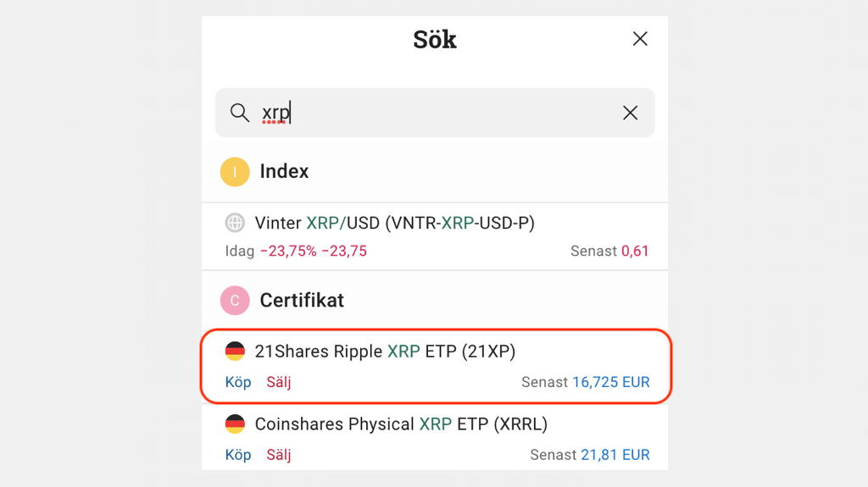
Task: Click the pink Certifikat category icon
Action: click(235, 301)
